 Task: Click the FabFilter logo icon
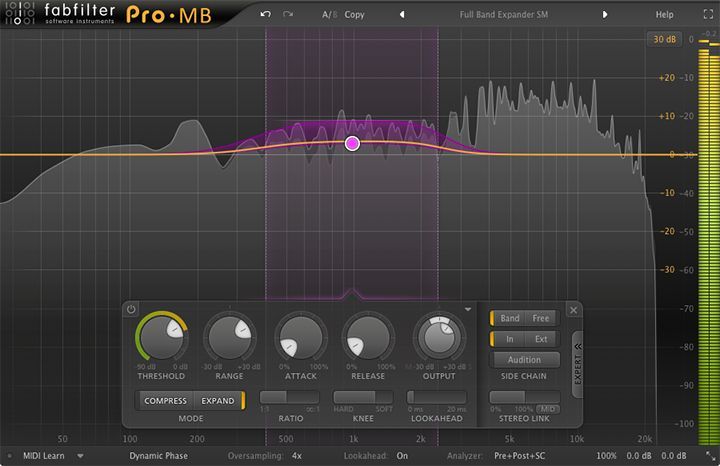(20, 16)
